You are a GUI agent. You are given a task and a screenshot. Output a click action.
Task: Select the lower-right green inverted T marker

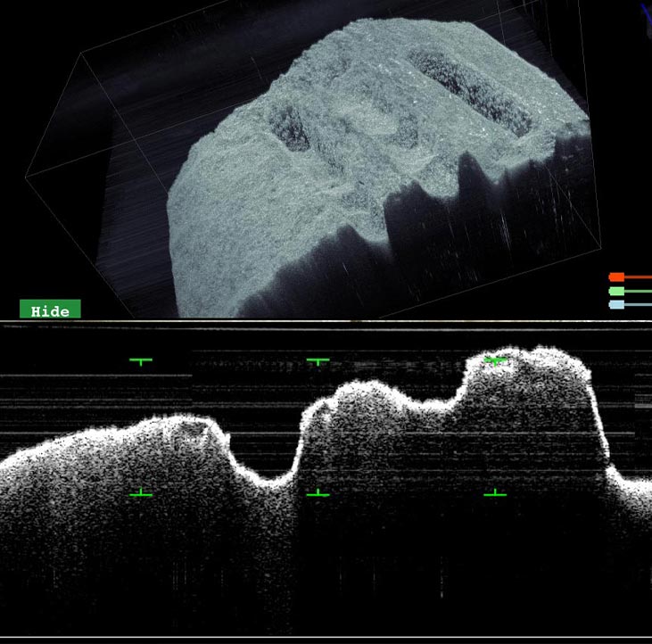(x=495, y=492)
